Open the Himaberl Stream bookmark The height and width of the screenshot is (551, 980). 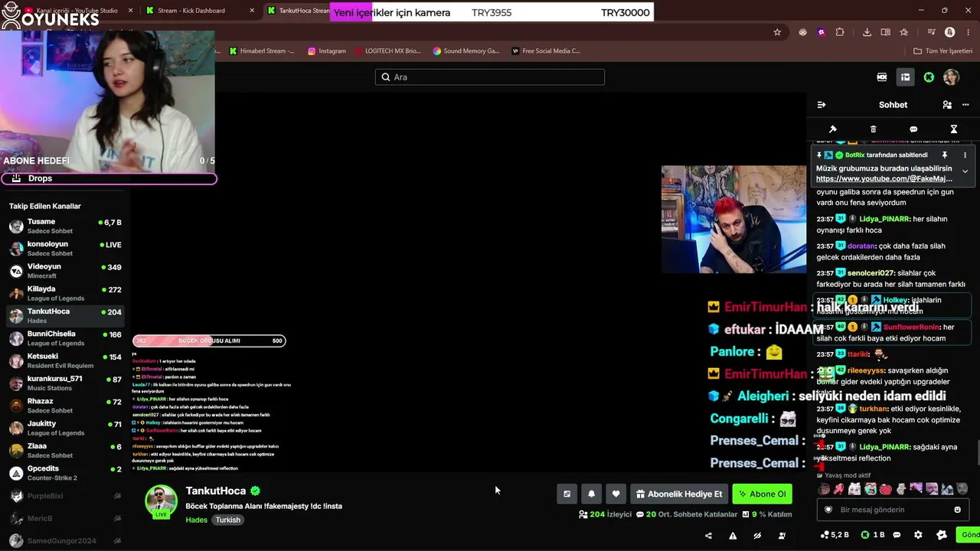260,51
